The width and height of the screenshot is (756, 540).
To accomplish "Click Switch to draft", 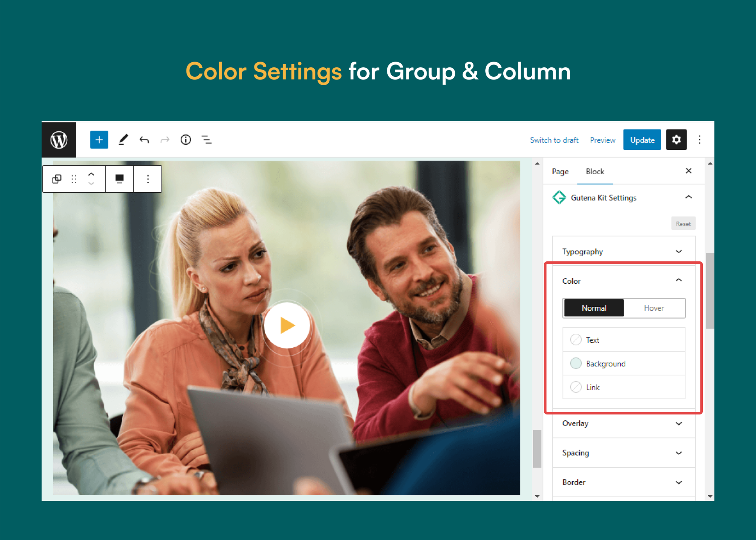I will (554, 140).
